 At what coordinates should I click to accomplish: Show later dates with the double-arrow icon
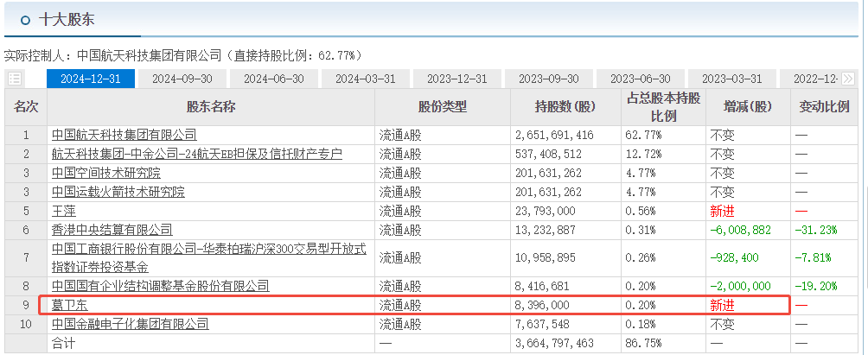coord(847,79)
